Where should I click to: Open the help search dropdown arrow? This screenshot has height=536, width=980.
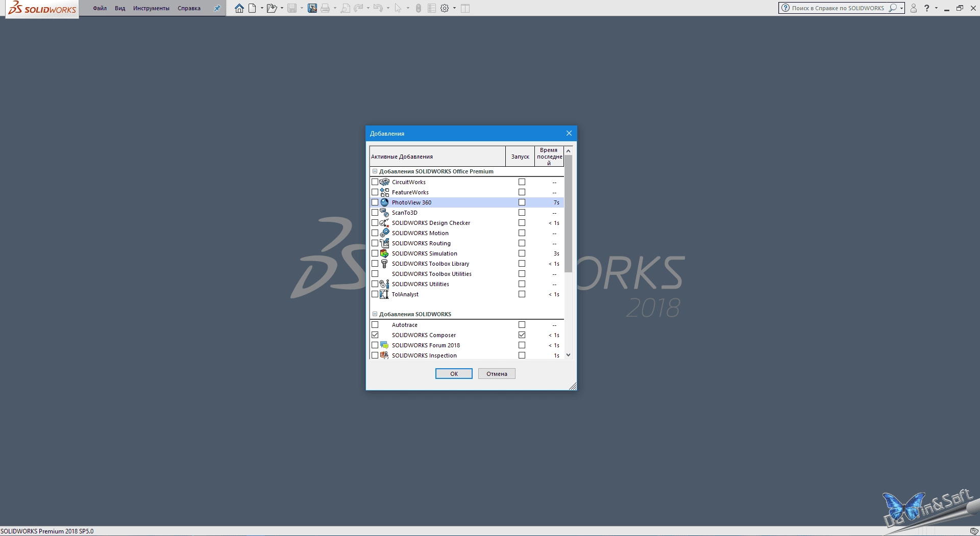click(x=902, y=8)
